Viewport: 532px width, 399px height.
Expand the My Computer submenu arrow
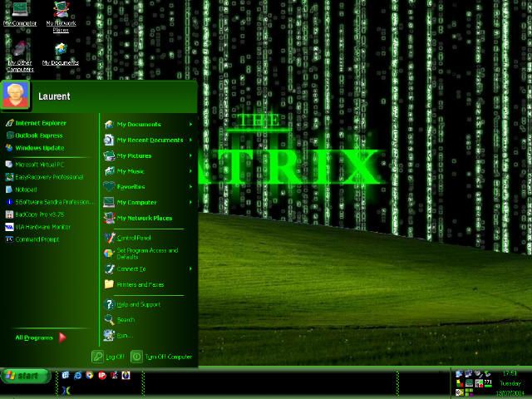190,202
